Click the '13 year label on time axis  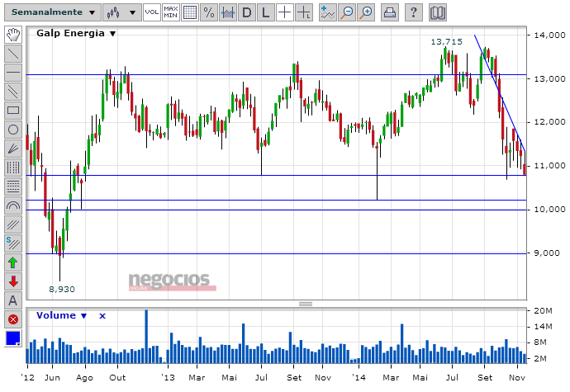tap(168, 377)
